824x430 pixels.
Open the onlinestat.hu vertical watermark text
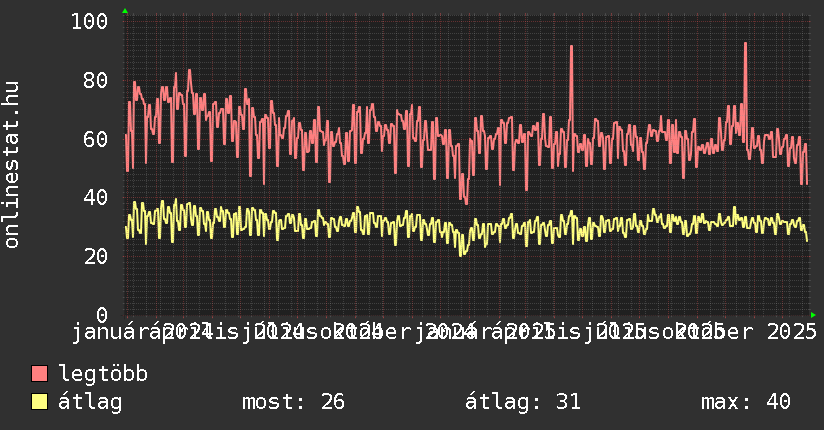(x=12, y=165)
